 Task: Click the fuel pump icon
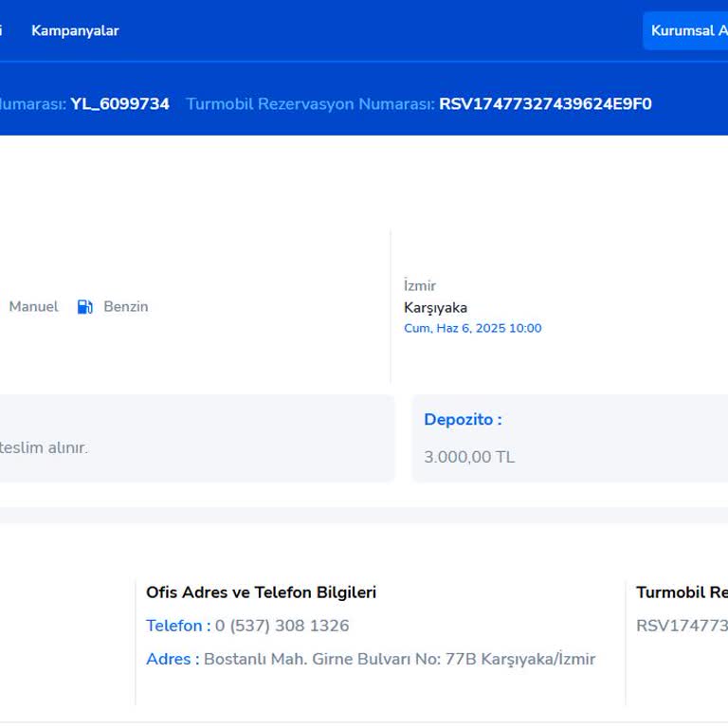point(84,306)
